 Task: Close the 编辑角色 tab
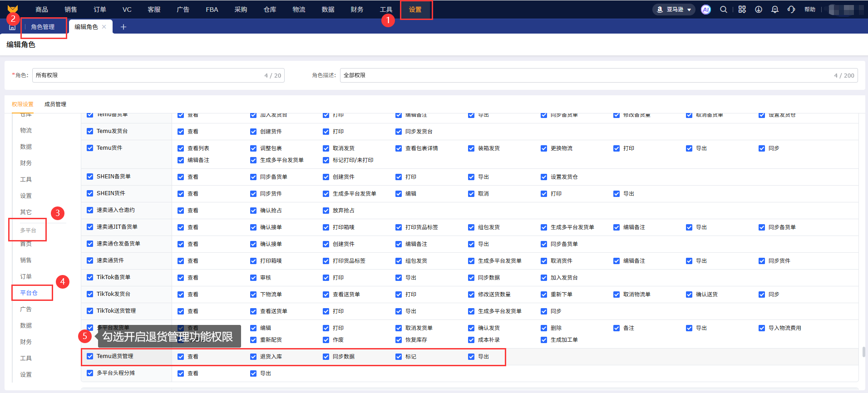pos(104,27)
